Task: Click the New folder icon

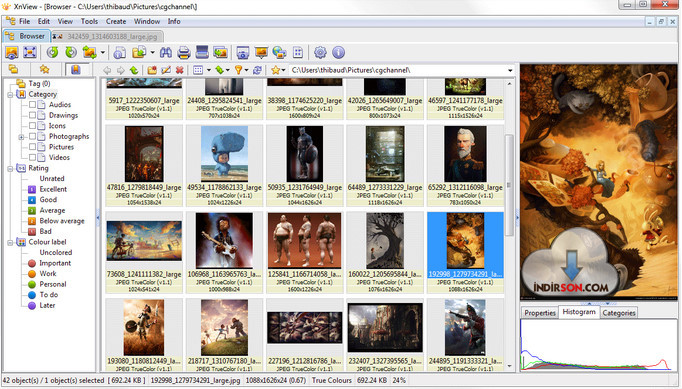Action: 152,70
